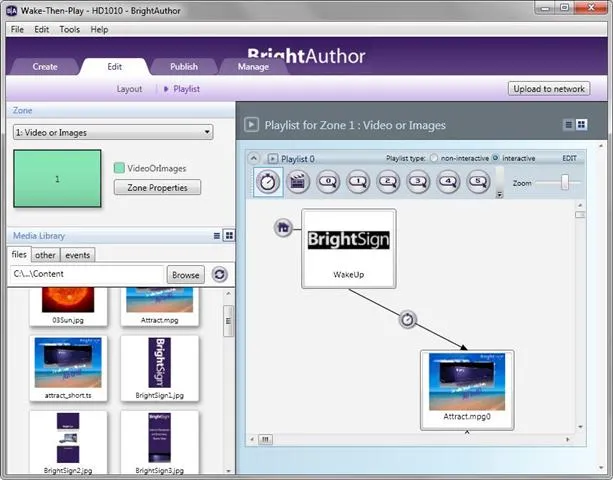613x480 pixels.
Task: Refresh the media library folder
Action: [220, 274]
